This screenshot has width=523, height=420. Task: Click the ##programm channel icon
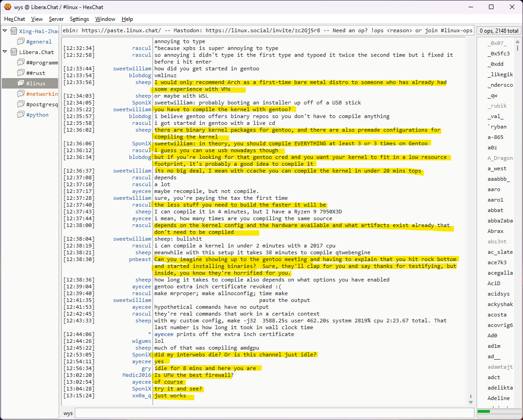(x=21, y=63)
